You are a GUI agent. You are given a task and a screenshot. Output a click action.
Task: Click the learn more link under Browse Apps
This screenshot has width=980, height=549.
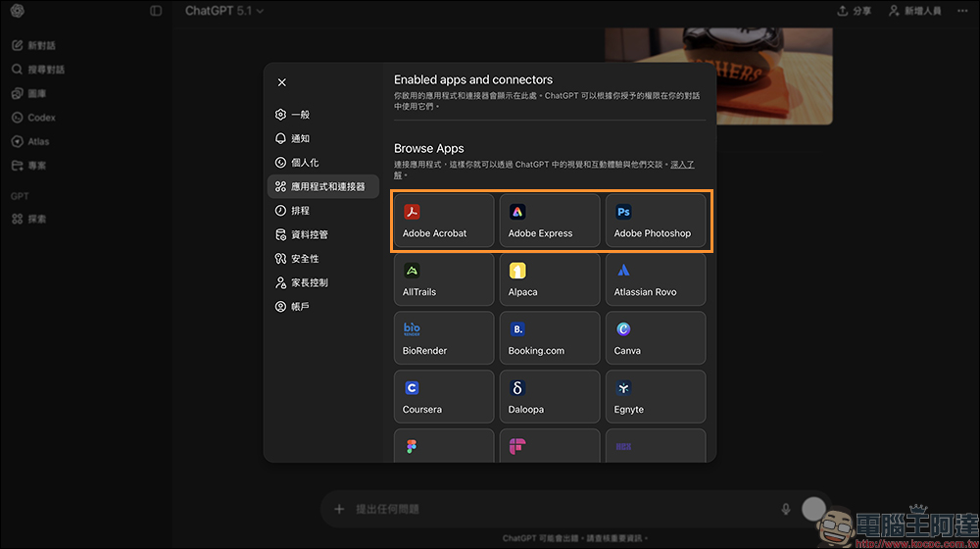coord(682,165)
